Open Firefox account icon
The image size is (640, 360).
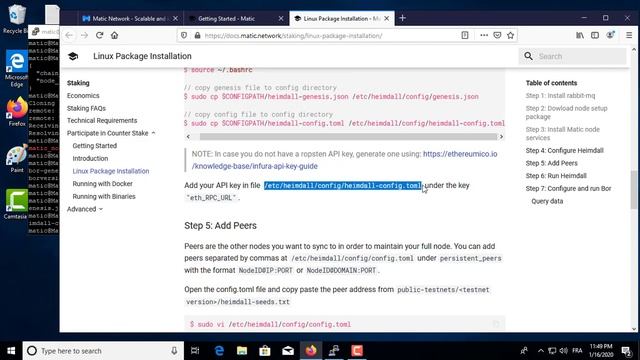pos(610,36)
